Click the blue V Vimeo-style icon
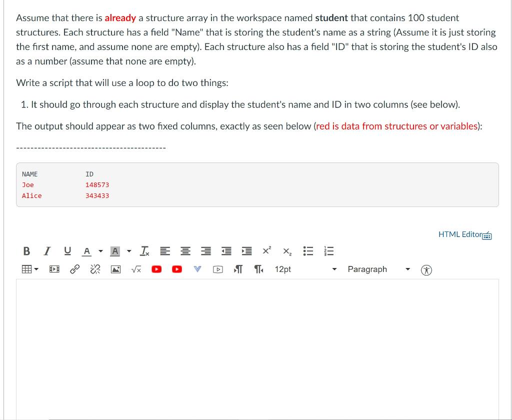Viewport: 512px width, 420px height. (x=197, y=269)
